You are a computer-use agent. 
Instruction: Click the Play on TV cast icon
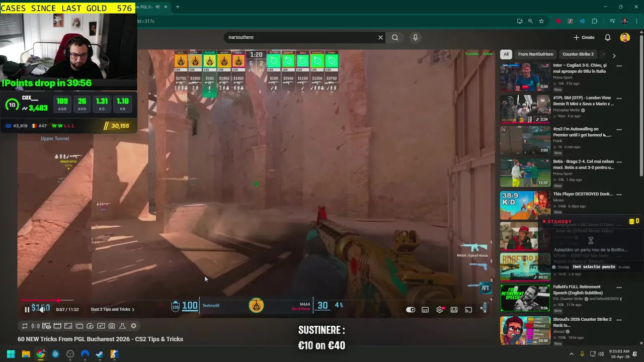point(468,310)
